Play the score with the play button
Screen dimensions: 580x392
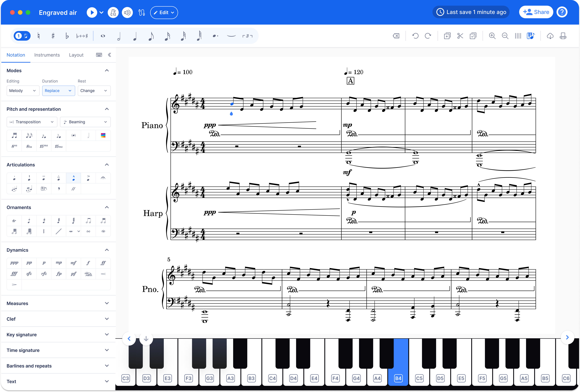tap(92, 13)
